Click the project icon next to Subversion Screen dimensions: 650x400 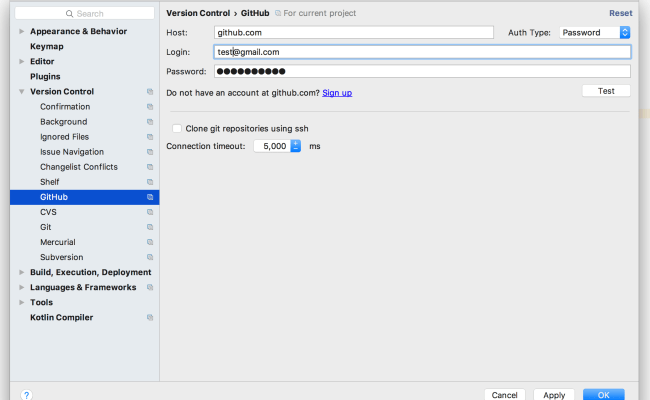pyautogui.click(x=150, y=257)
